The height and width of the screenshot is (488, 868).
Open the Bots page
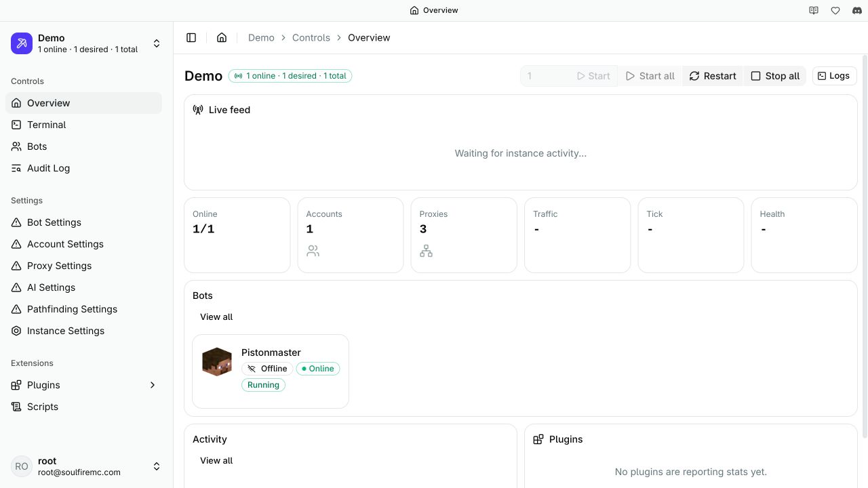[84, 146]
